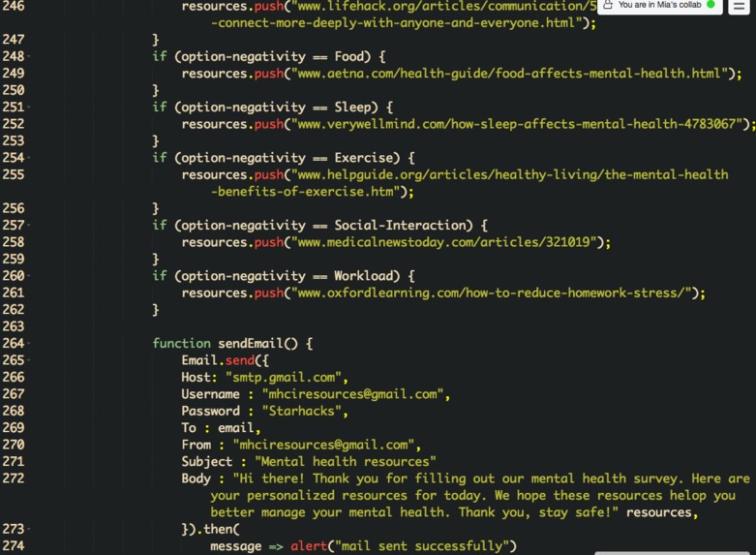Viewport: 756px width, 555px height.
Task: Collapse the Workload if-block at line 260
Action: pos(29,276)
